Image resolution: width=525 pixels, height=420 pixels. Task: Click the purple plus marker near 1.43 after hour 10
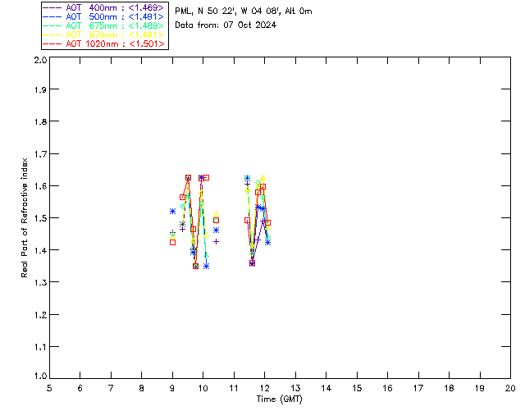click(x=217, y=241)
